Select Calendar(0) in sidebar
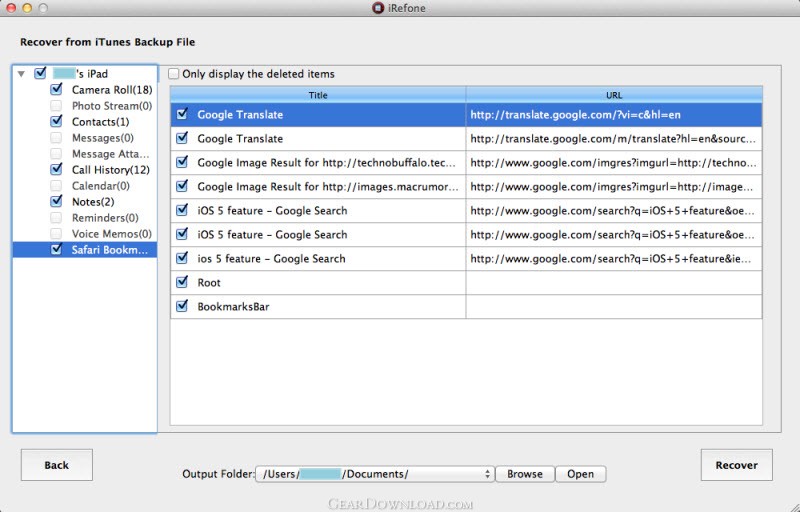Screen dimensions: 800x512 101,186
